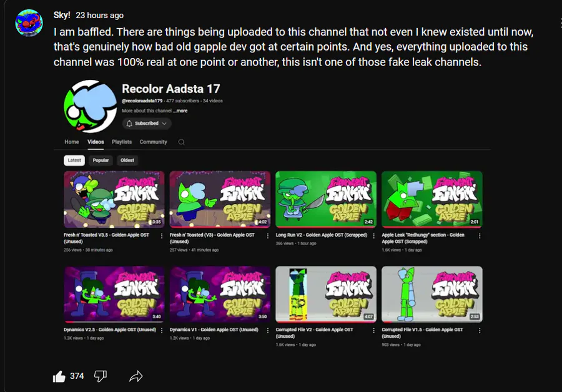Viewport: 562px width, 392px height.
Task: Open Corrupted File V2 video thumbnail
Action: coord(326,294)
